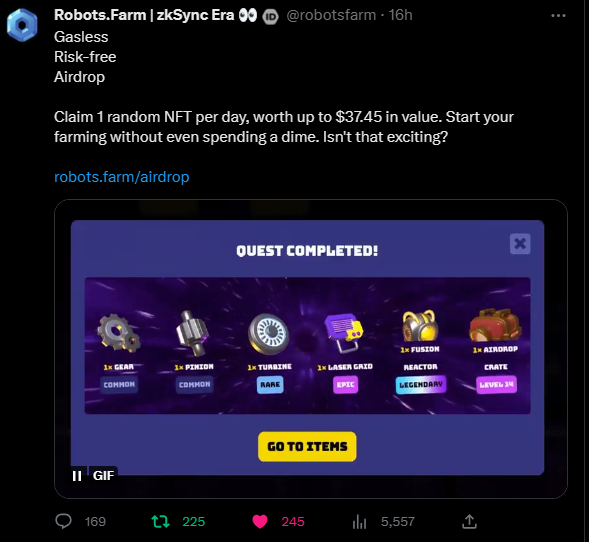The image size is (589, 542).
Task: Select the Turbine rare item icon
Action: pos(269,334)
